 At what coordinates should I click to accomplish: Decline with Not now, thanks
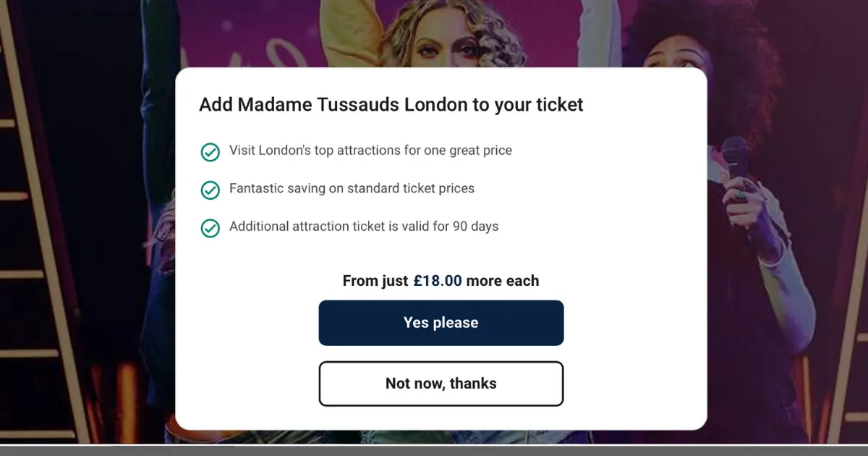coord(441,384)
